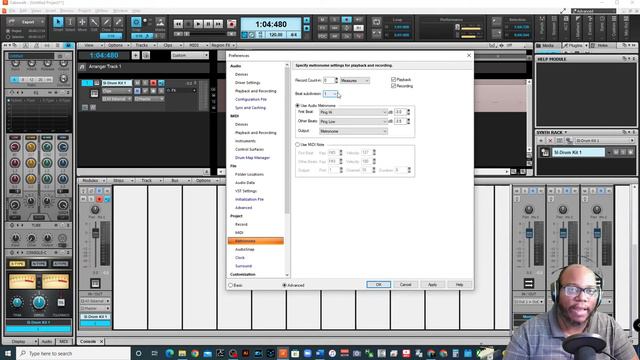The height and width of the screenshot is (360, 640).
Task: Pick the Move tool in toolbar
Action: [x=82, y=22]
